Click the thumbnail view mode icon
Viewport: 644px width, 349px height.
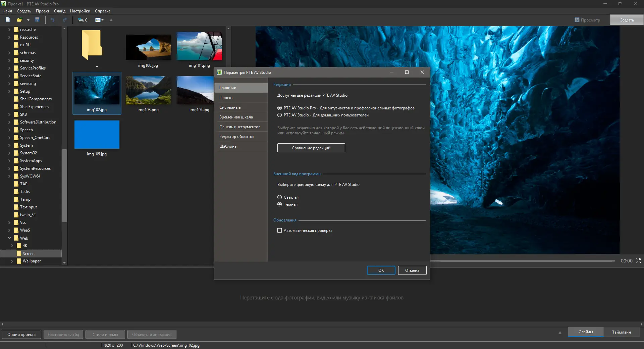(x=98, y=20)
